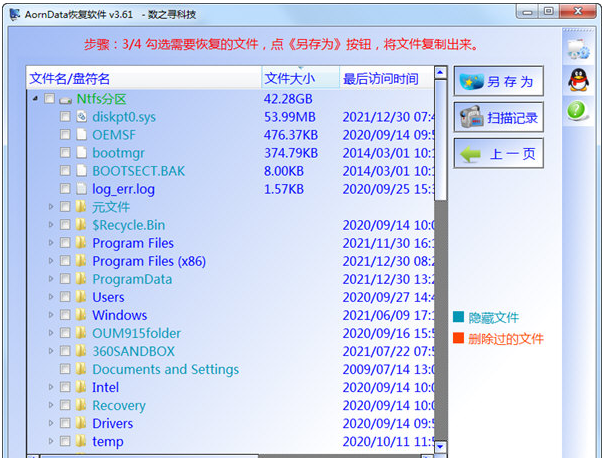This screenshot has height=458, width=603.
Task: Expand the Windows folder
Action: [51, 315]
